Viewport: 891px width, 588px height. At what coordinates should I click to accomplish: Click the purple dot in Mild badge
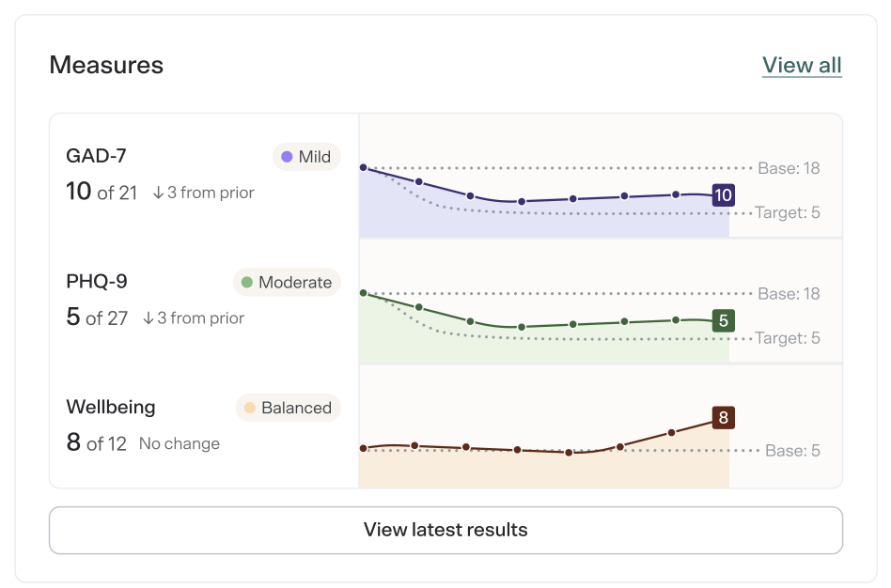287,157
